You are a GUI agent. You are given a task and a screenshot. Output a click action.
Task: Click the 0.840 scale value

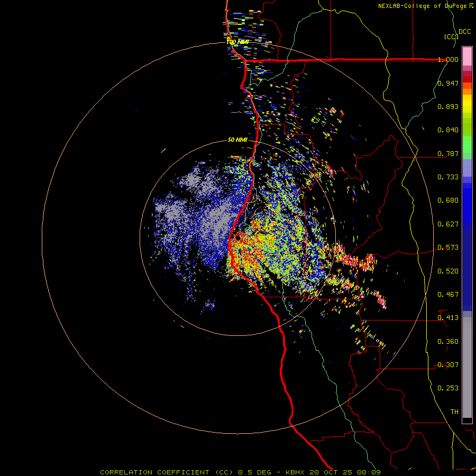[x=448, y=130]
